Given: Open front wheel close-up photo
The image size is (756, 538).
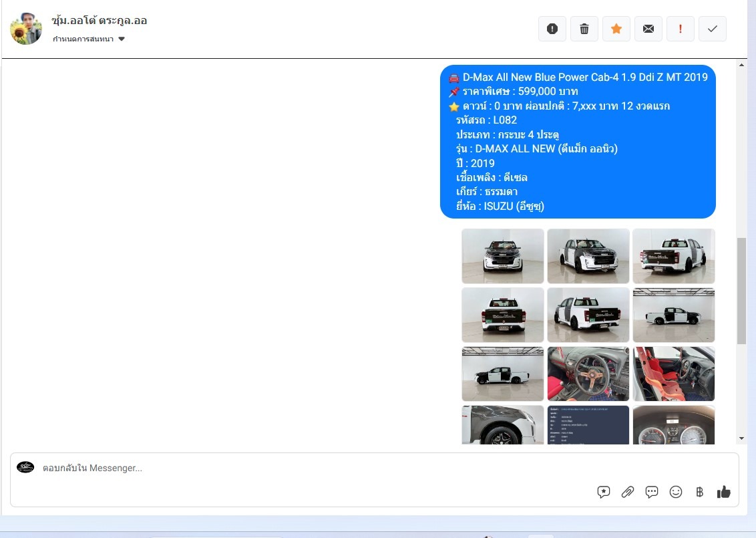Looking at the screenshot, I should pos(503,425).
